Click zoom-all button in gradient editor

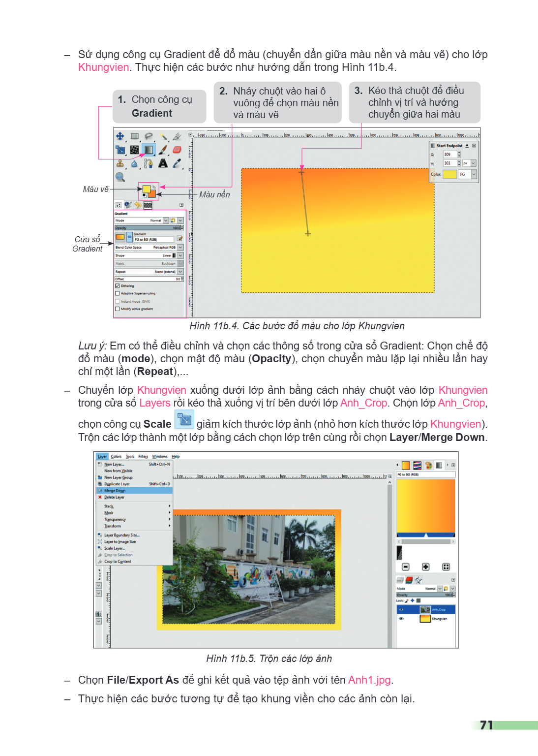(x=446, y=567)
